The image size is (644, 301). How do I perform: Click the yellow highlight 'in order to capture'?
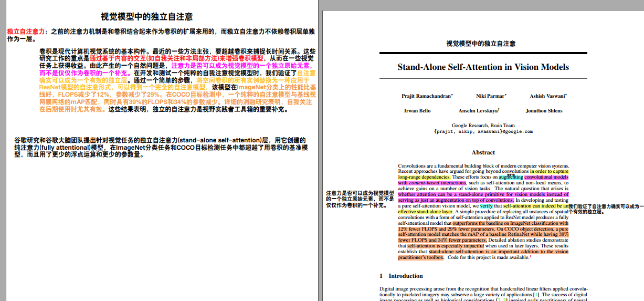pyautogui.click(x=549, y=171)
